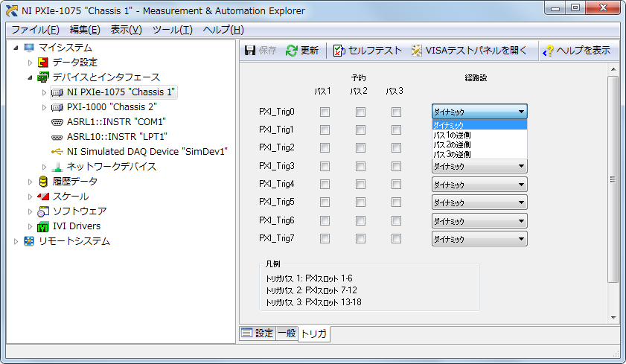The height and width of the screenshot is (364, 626).
Task: Click the スケール icon
Action: [42, 197]
